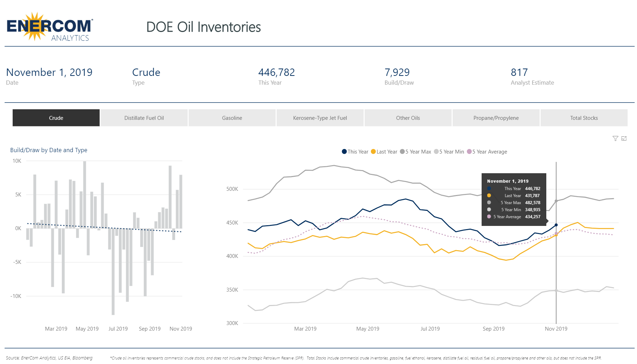
Task: Toggle the 5 Year Max legend entry
Action: click(x=416, y=152)
